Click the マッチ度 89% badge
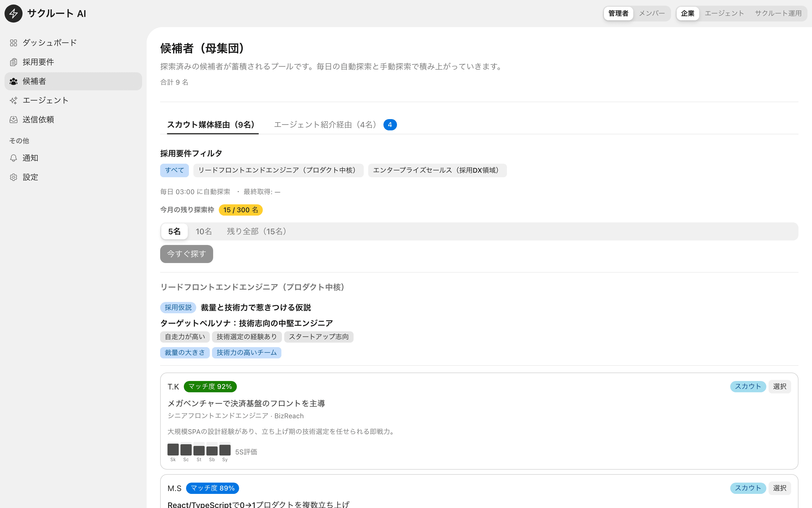This screenshot has width=812, height=508. pos(213,488)
